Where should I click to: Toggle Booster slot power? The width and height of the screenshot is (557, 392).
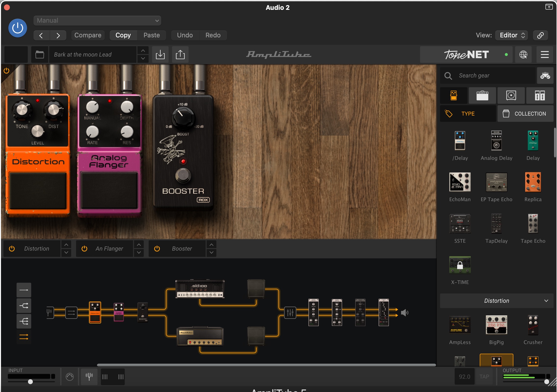pyautogui.click(x=157, y=249)
